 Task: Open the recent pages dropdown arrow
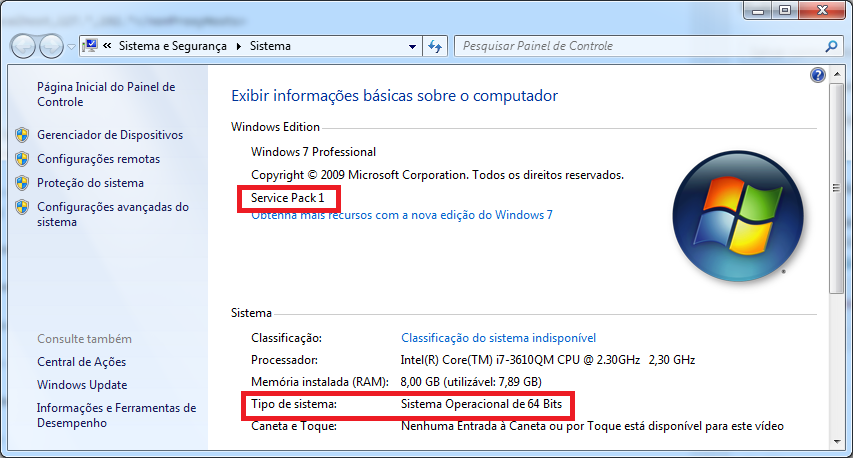[x=71, y=47]
